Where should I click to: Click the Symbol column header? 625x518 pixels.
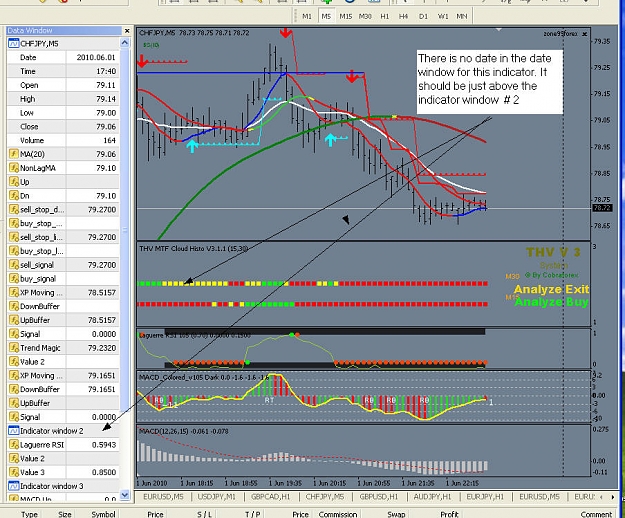tap(103, 514)
